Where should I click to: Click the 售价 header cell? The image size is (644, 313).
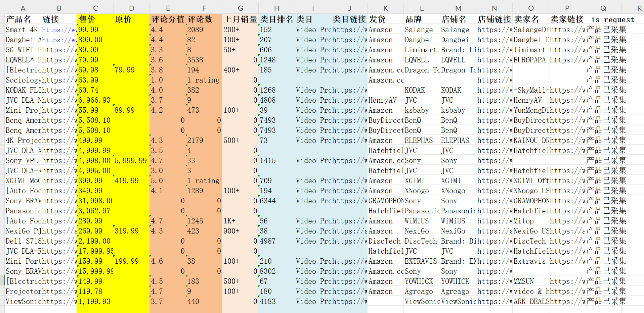click(x=95, y=19)
